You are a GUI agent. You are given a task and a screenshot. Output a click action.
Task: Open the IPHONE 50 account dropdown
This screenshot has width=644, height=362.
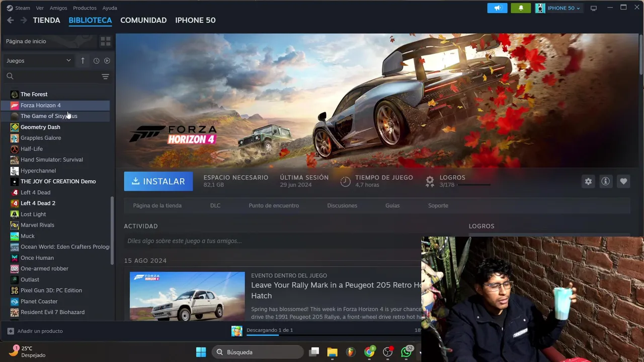pos(558,8)
